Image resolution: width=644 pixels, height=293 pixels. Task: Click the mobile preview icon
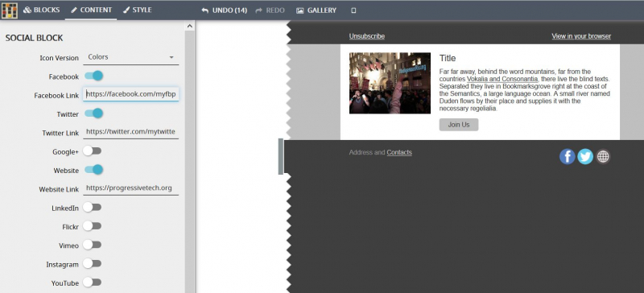pos(353,10)
